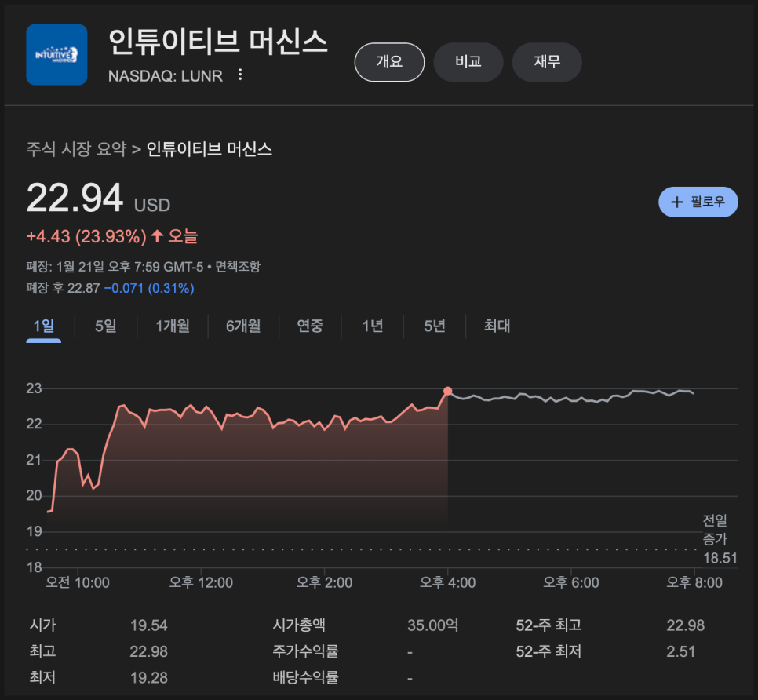Viewport: 758px width, 700px height.
Task: Click the 최저 value 19.28
Action: click(x=148, y=678)
